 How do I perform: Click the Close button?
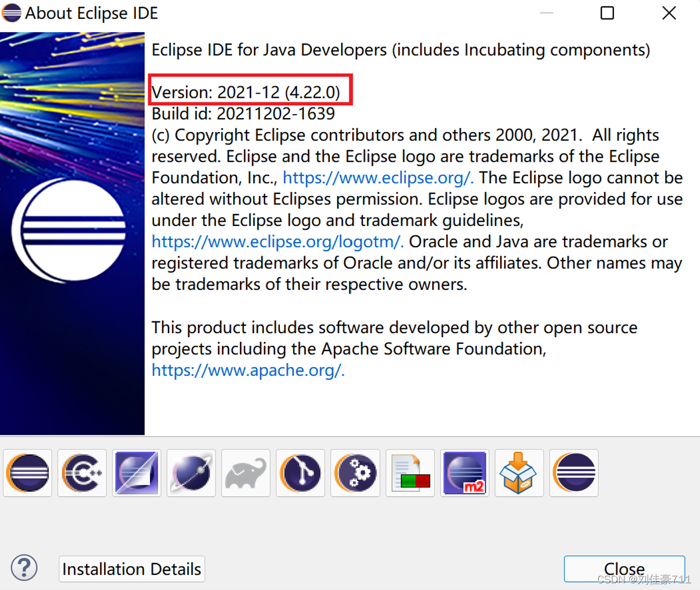(624, 569)
